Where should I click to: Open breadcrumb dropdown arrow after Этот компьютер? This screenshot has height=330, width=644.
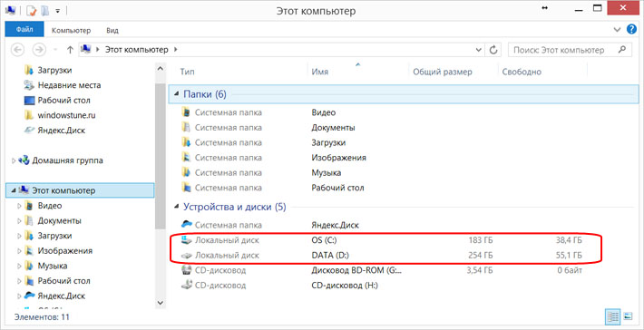pyautogui.click(x=176, y=50)
